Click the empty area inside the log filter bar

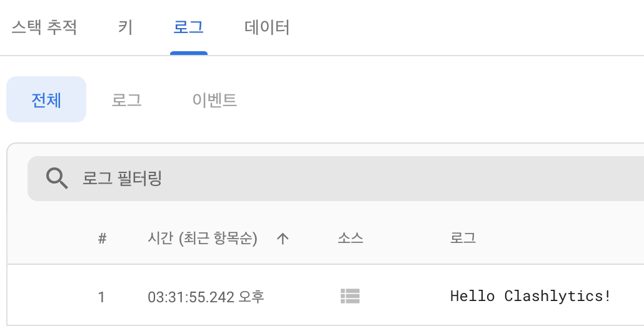point(403,179)
